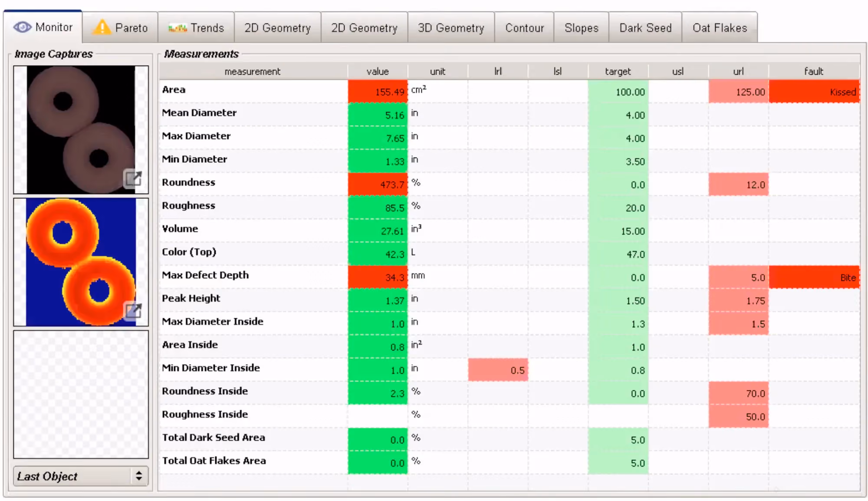Expand the donut photo capture popout icon
Viewport: 868px width, 501px height.
[133, 178]
